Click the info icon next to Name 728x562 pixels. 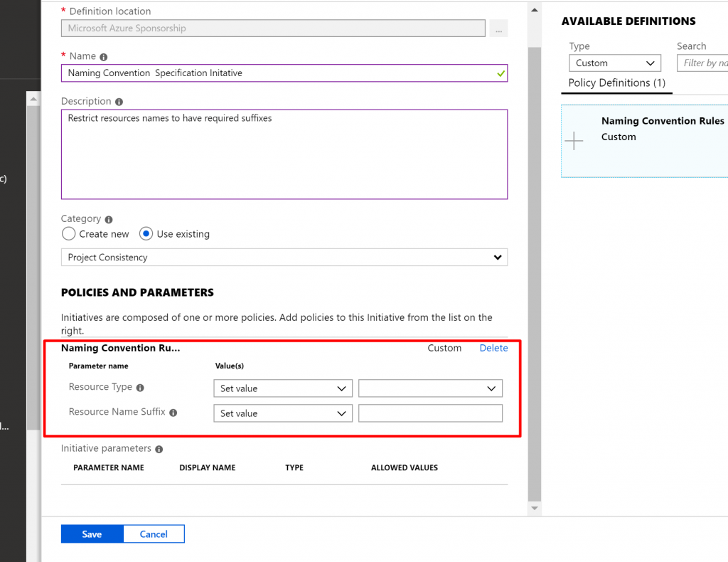point(104,57)
